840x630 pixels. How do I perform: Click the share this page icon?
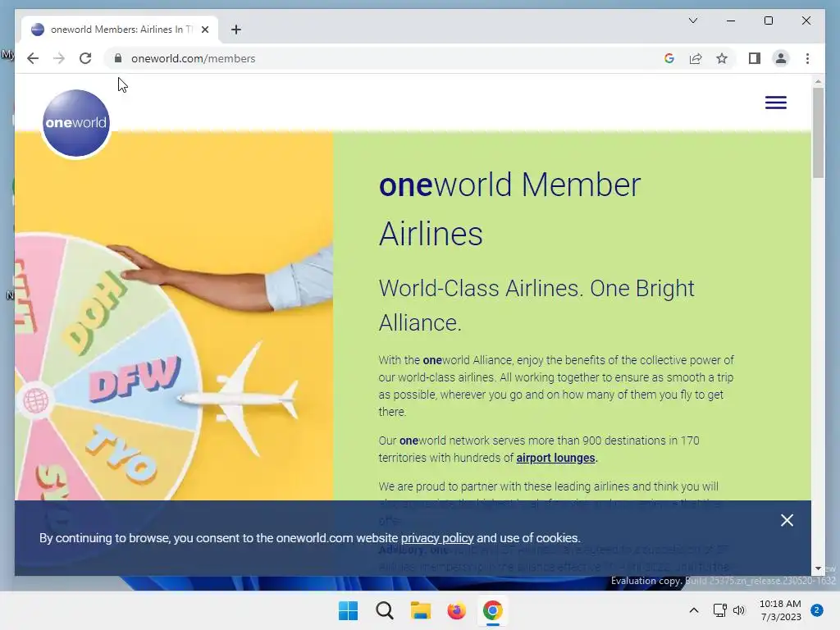[696, 58]
